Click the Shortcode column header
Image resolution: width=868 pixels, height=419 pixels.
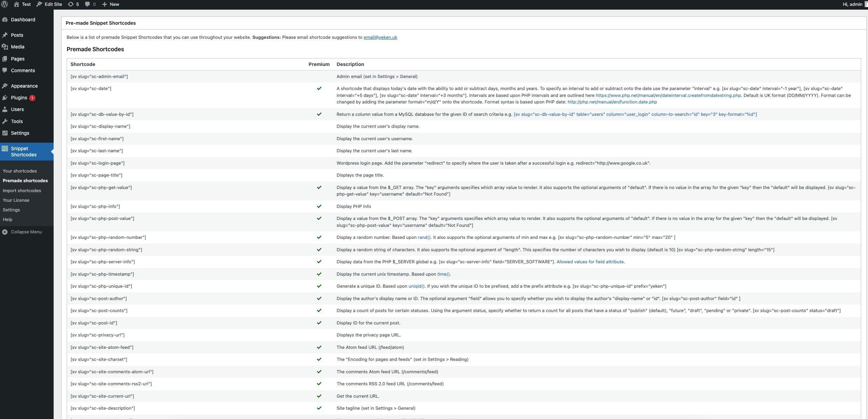pos(83,64)
